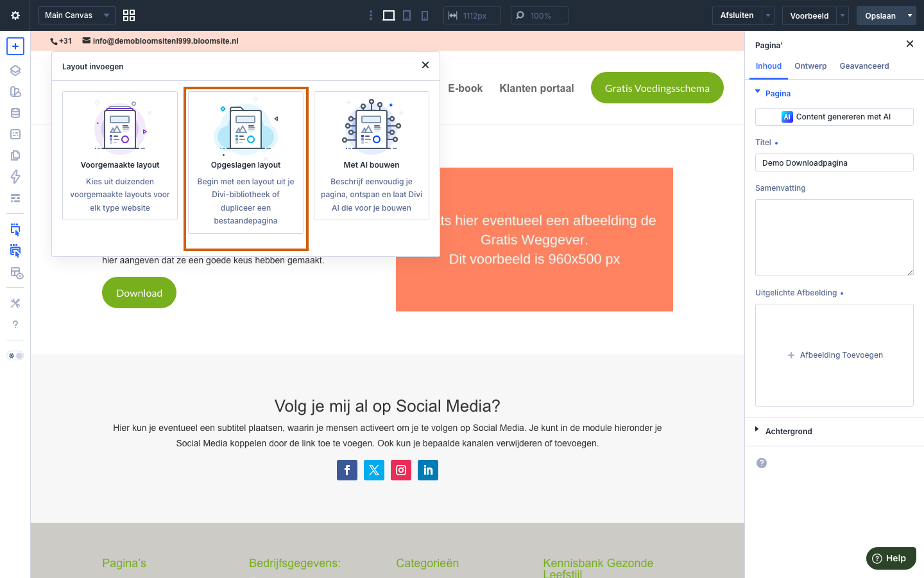Screen dimensions: 924x578
Task: Open the form-like panel icon below the database icon
Action: tap(15, 134)
